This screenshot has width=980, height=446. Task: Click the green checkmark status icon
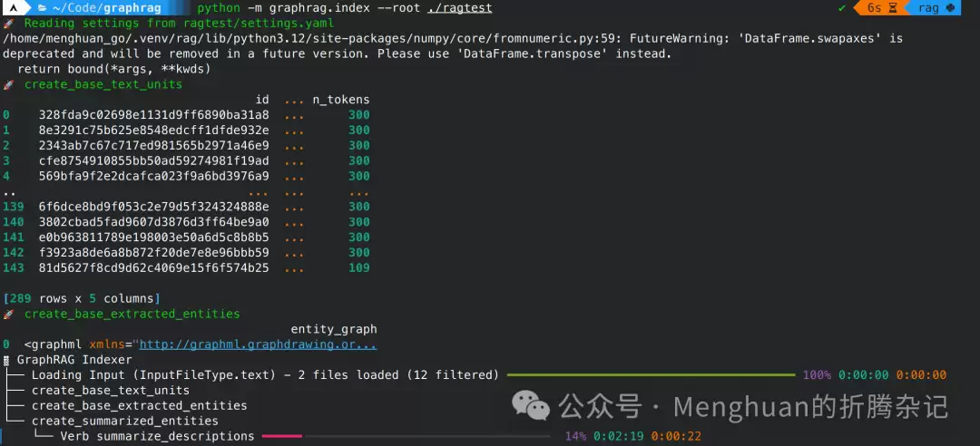point(842,8)
